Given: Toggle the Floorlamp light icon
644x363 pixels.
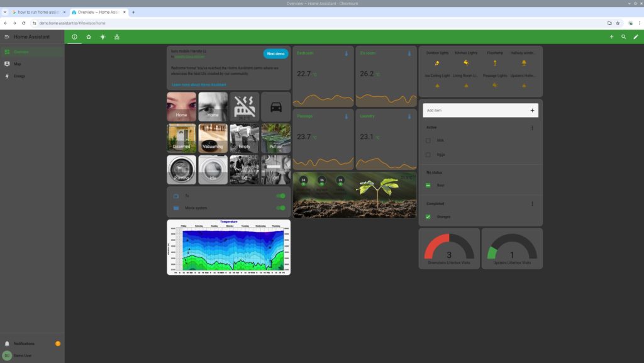Looking at the screenshot, I should 495,63.
